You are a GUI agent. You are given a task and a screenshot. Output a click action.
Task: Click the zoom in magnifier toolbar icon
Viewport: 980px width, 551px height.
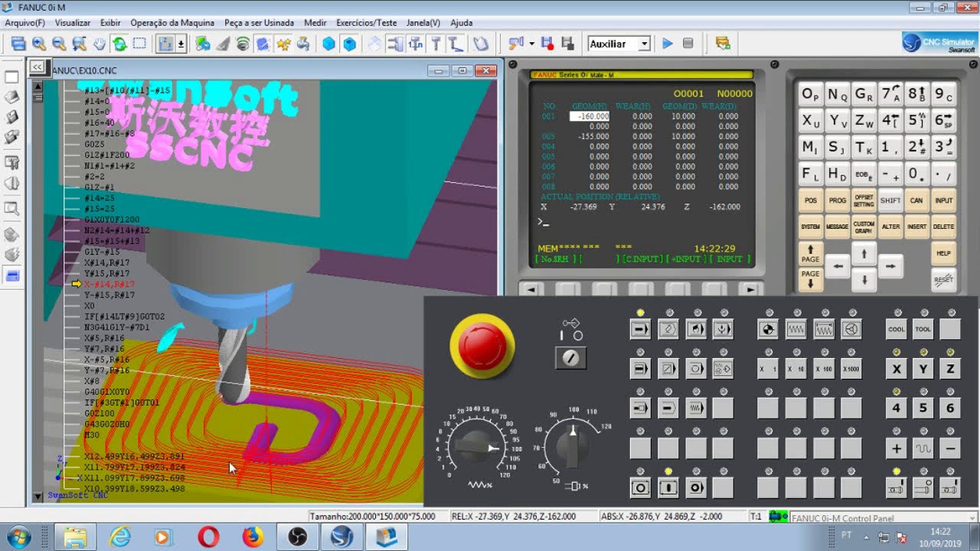click(x=38, y=44)
